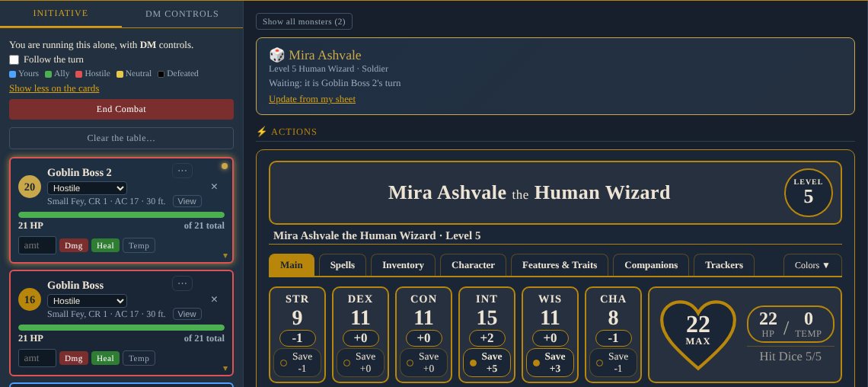Select the Main sheet tab
Viewport: 868px width, 387px height.
coord(291,264)
